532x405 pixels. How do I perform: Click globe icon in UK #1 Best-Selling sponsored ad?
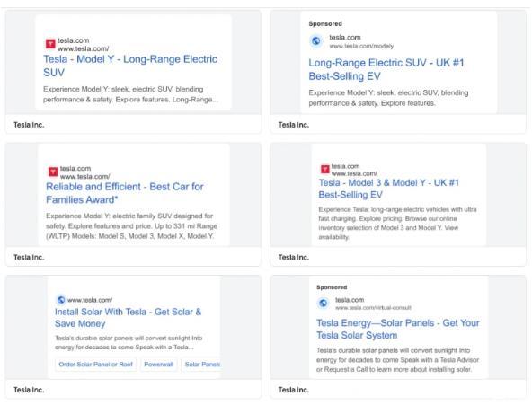(316, 41)
